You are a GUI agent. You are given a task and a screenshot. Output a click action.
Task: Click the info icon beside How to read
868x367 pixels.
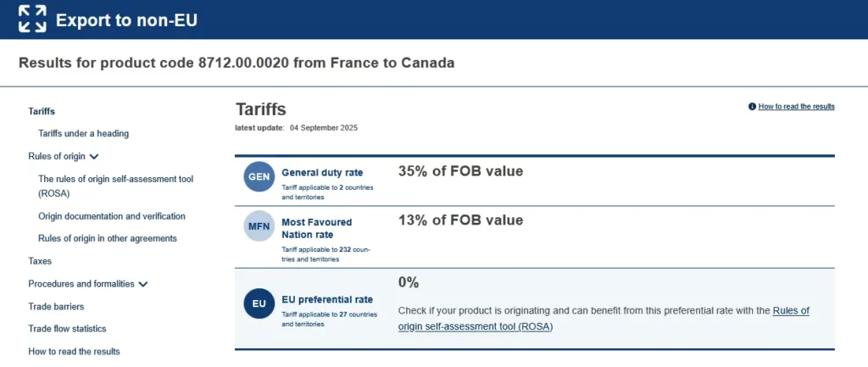click(x=752, y=107)
